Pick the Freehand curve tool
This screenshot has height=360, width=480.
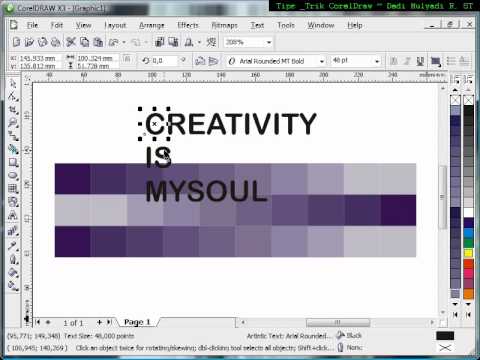point(13,136)
